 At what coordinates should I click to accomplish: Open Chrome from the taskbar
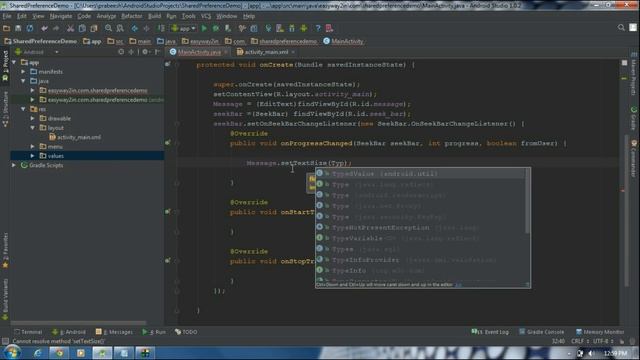click(59, 353)
